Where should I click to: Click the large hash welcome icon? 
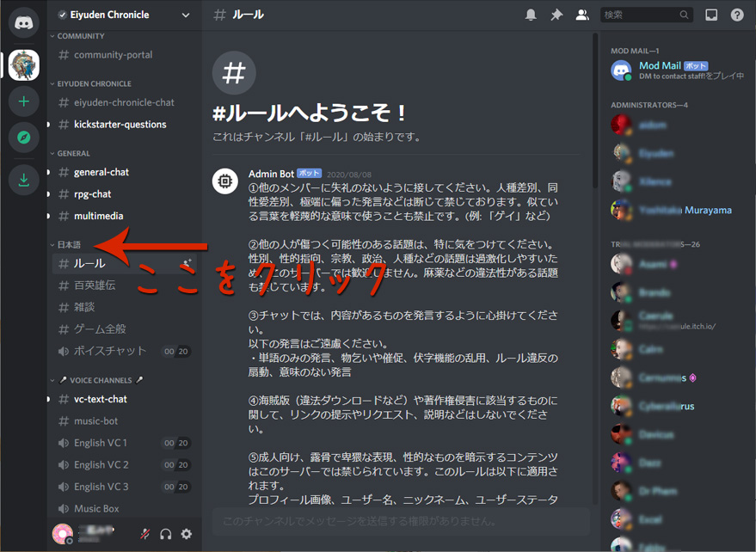pyautogui.click(x=234, y=73)
